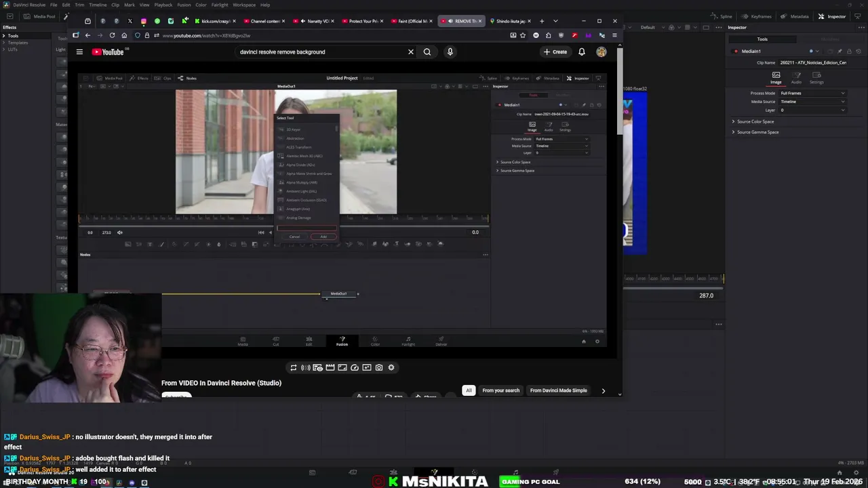Screen dimensions: 868x488
Task: Open the Media Source Timeline dropdown
Action: pyautogui.click(x=812, y=102)
